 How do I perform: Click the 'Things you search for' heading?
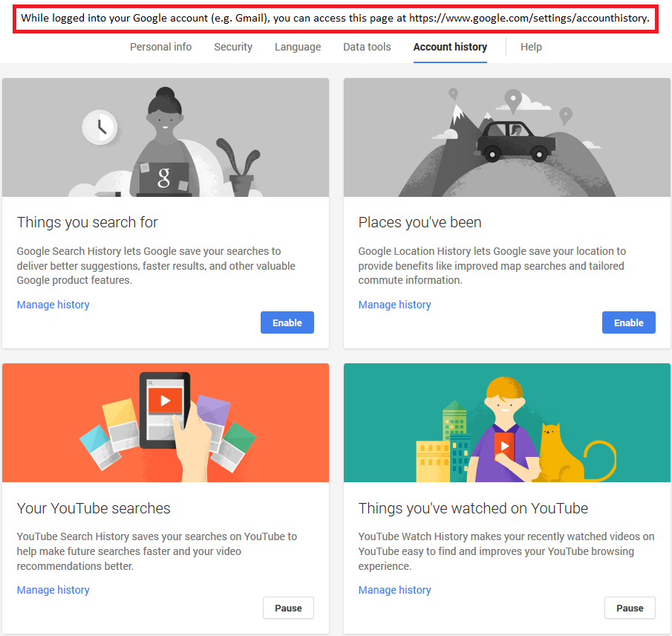88,223
